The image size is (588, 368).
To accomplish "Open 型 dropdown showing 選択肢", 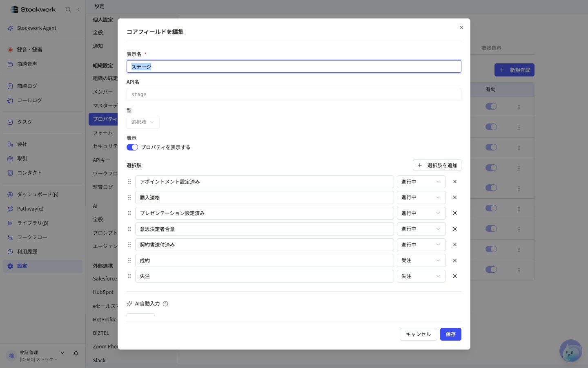I will [x=143, y=122].
